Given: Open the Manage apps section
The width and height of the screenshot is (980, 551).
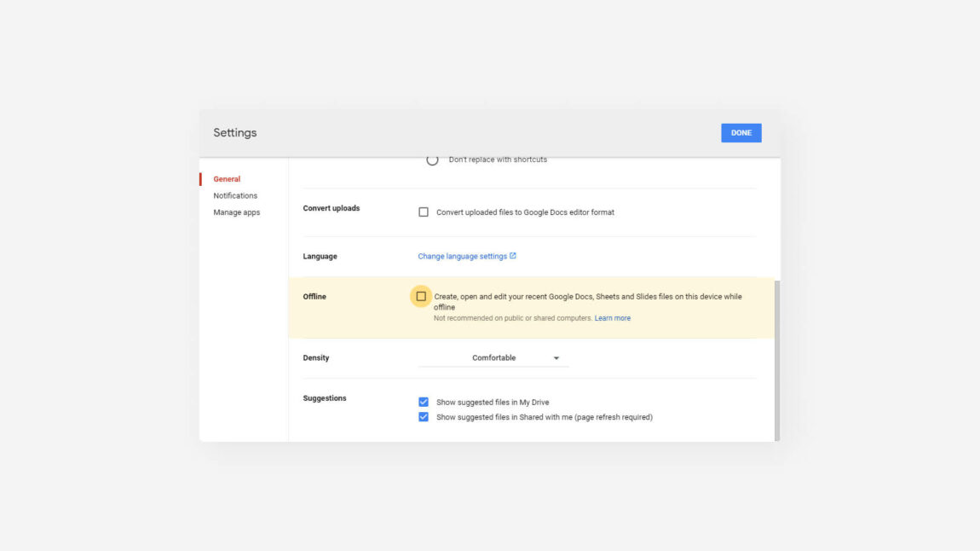Looking at the screenshot, I should click(236, 212).
